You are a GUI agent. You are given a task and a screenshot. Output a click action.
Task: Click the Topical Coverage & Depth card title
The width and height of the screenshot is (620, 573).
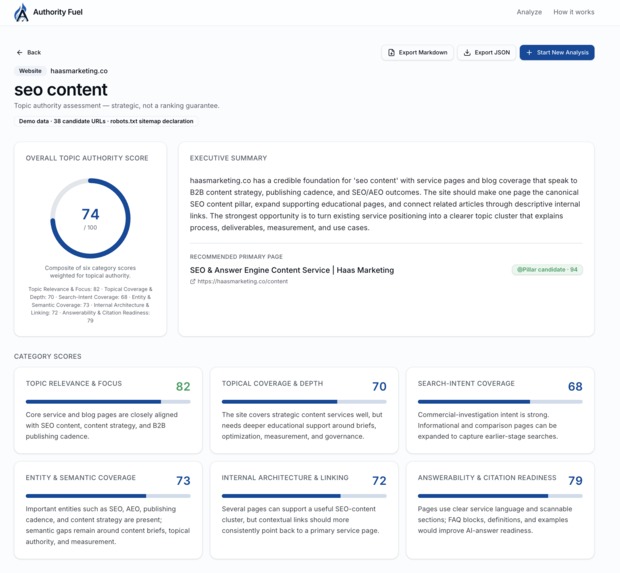272,384
